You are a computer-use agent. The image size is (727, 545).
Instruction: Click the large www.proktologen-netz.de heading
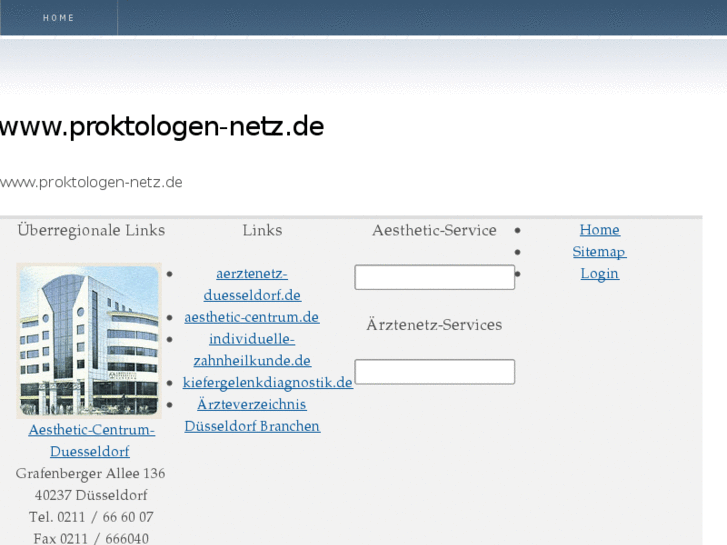(x=162, y=127)
